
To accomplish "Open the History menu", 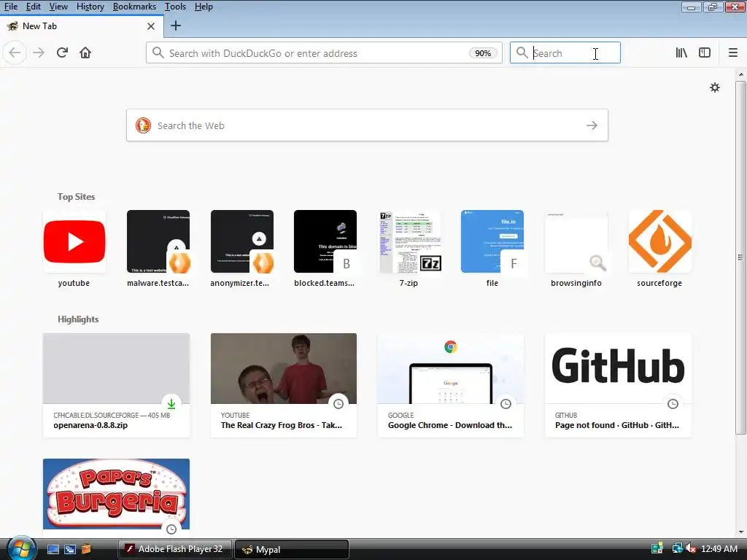I will [x=90, y=7].
